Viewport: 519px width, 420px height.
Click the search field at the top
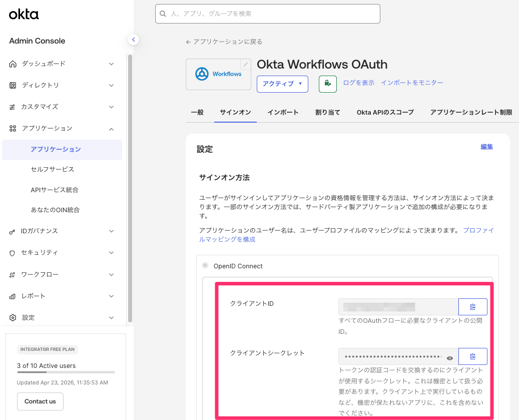click(268, 14)
